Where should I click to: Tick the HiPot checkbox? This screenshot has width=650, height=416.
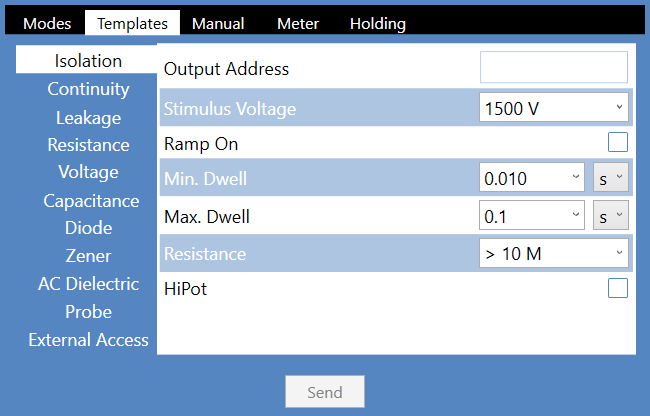coord(618,288)
